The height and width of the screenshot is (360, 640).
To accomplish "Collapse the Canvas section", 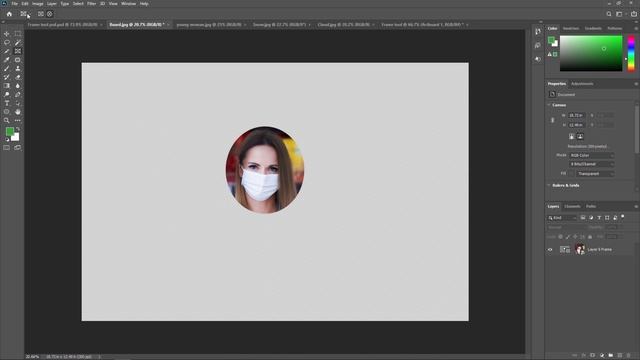I will pyautogui.click(x=549, y=105).
